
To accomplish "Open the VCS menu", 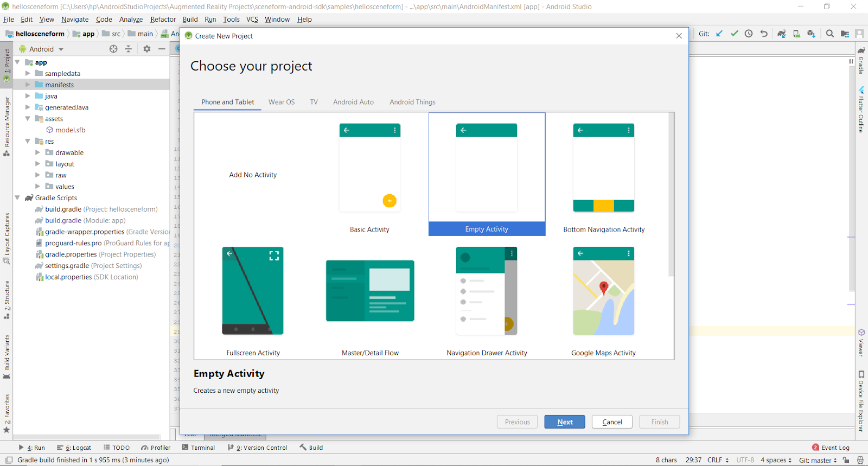I will click(x=252, y=19).
